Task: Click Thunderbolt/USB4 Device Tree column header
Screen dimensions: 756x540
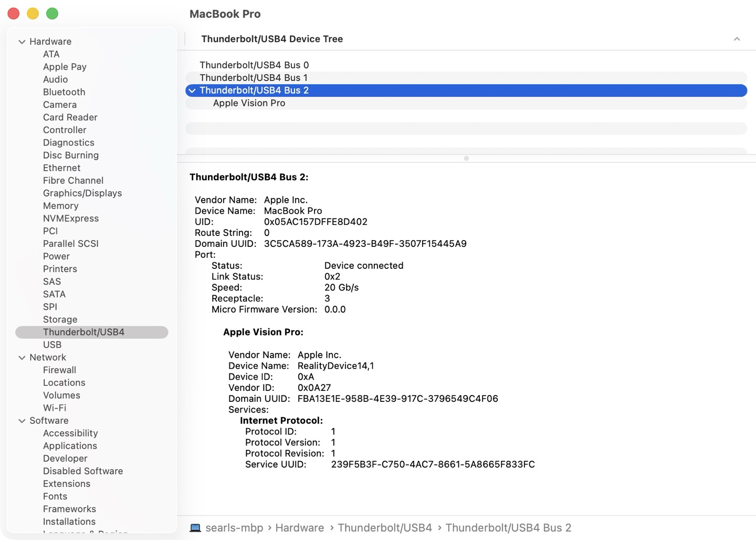Action: [272, 39]
